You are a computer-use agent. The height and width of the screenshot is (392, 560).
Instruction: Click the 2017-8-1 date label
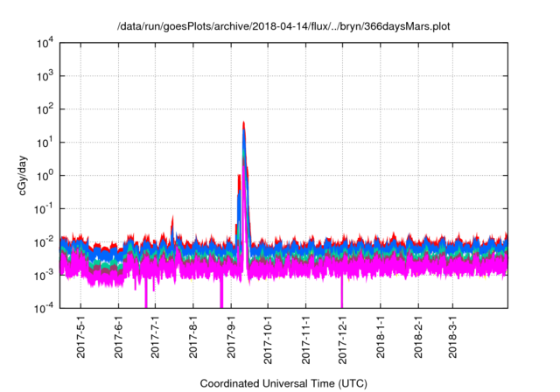click(193, 337)
